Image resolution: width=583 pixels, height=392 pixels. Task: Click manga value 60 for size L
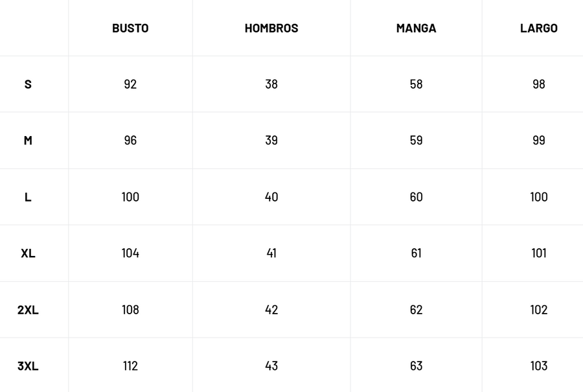point(416,197)
